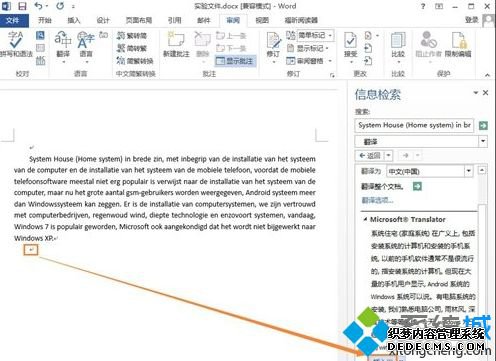Collapse the Microsoft Translator results section

pos(365,219)
